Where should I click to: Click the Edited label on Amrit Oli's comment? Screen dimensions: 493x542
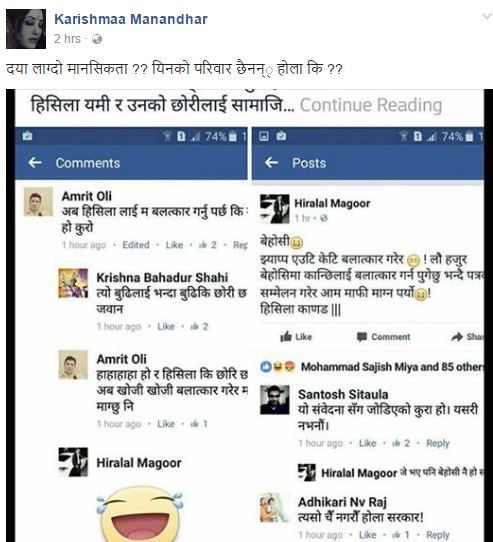tap(136, 245)
